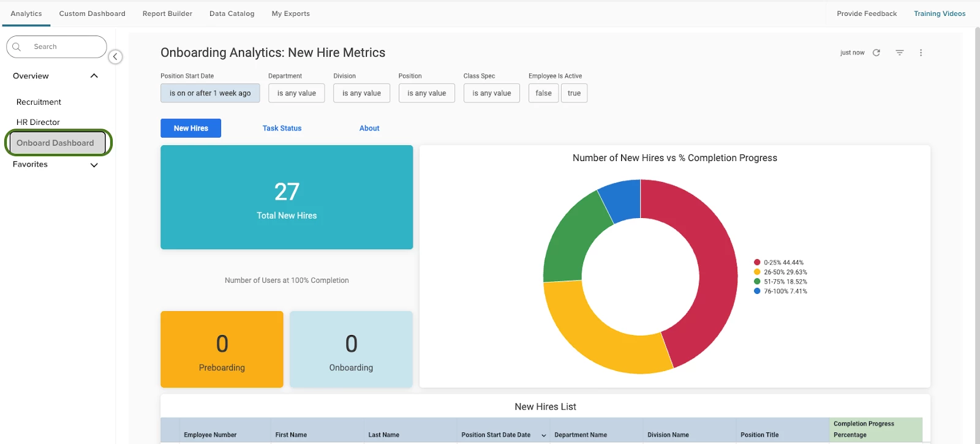Go to Data Catalog tab
The width and height of the screenshot is (980, 444).
(x=232, y=13)
